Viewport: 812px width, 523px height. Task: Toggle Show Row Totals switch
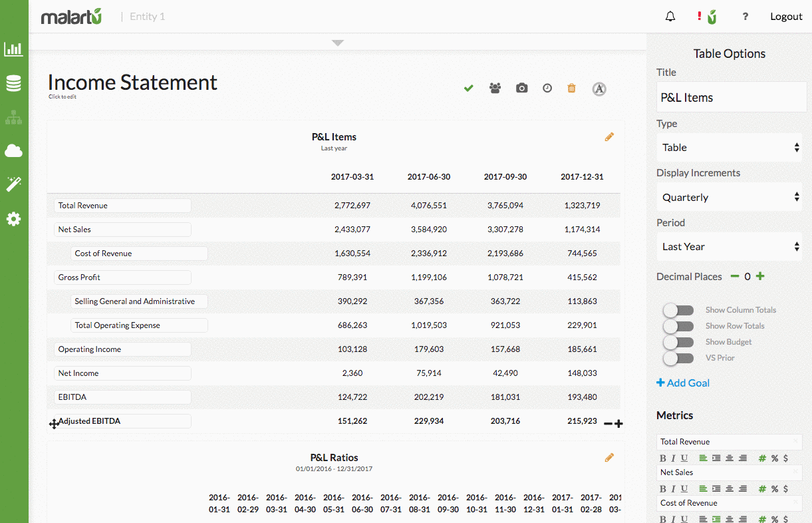pyautogui.click(x=678, y=326)
